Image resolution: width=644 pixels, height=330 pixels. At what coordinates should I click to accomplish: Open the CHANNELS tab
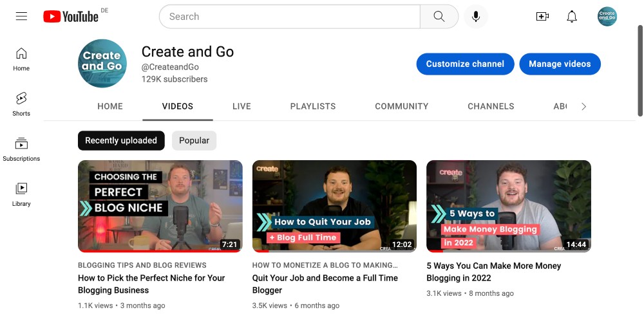pyautogui.click(x=491, y=106)
